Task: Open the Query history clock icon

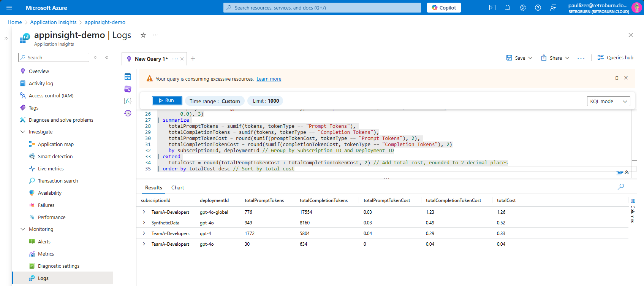Action: pos(128,113)
